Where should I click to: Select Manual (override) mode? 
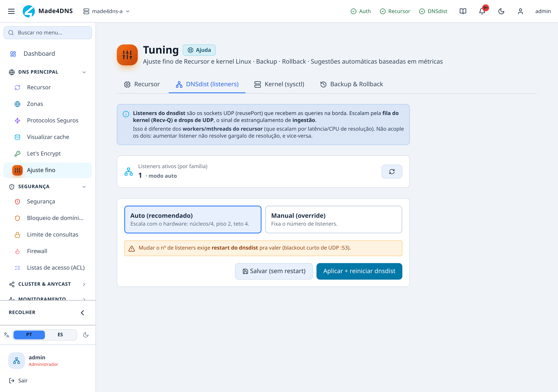pyautogui.click(x=333, y=219)
